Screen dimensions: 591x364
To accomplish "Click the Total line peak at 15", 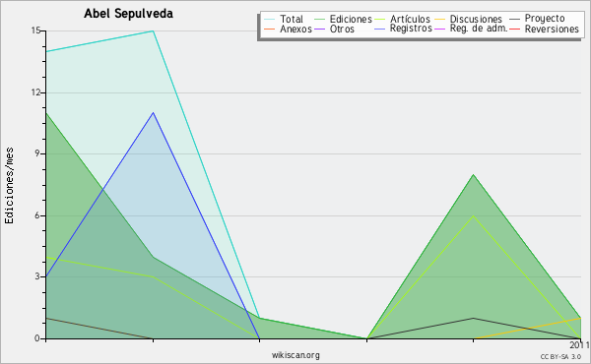I will point(153,30).
